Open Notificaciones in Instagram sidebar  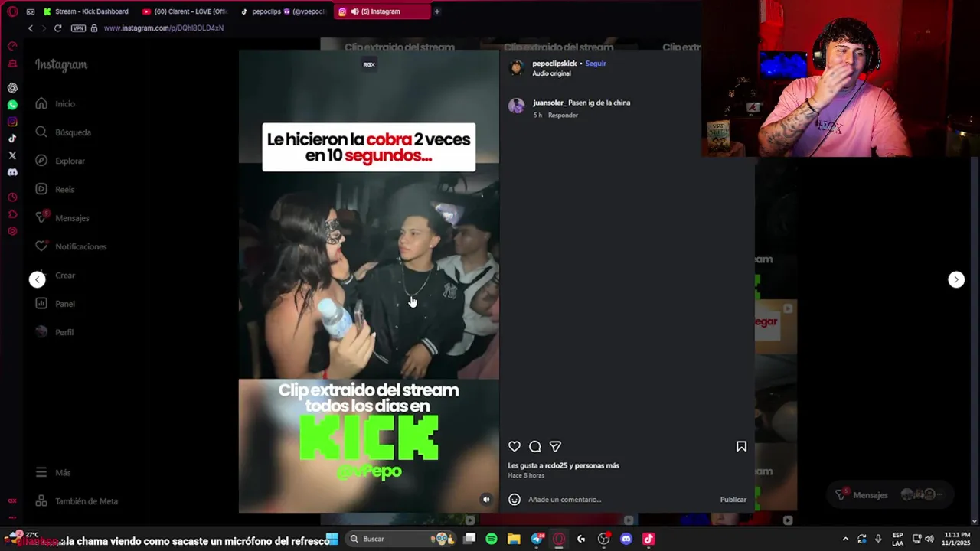(70, 246)
